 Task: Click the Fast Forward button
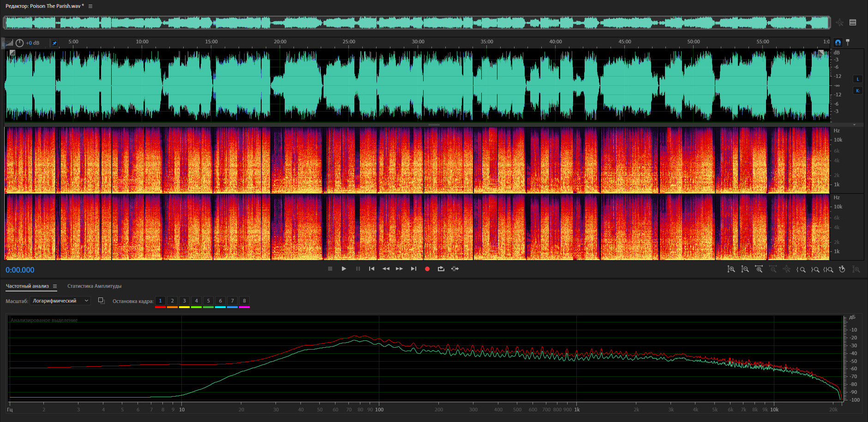pos(400,269)
